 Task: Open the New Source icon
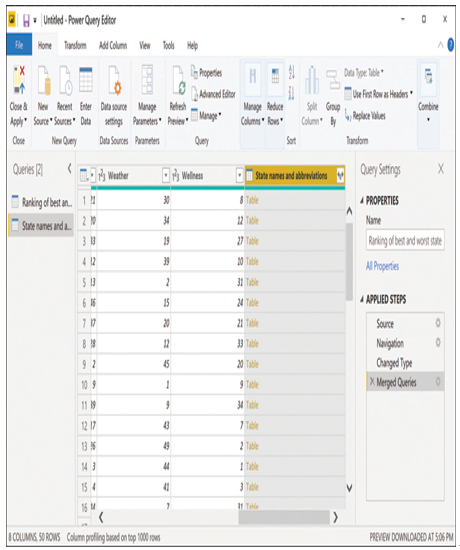[x=44, y=81]
